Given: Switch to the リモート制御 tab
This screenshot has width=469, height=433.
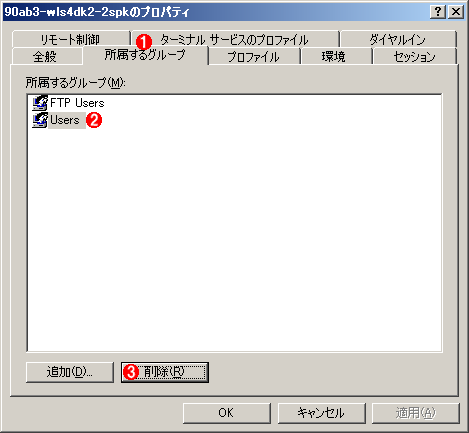Looking at the screenshot, I should (70, 39).
